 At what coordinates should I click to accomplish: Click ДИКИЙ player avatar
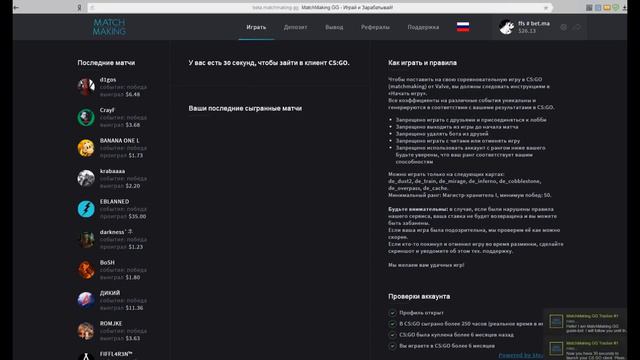(86, 300)
